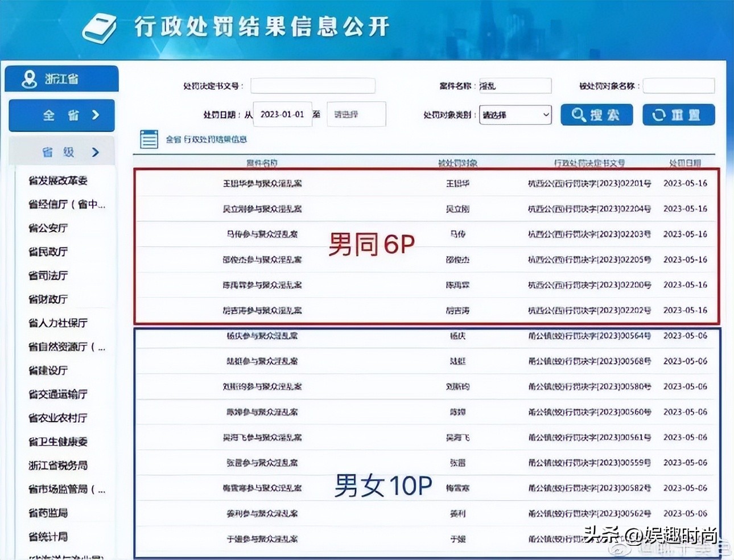The image size is (734, 560).
Task: Click the 处罚决定书文号 input field
Action: point(312,85)
